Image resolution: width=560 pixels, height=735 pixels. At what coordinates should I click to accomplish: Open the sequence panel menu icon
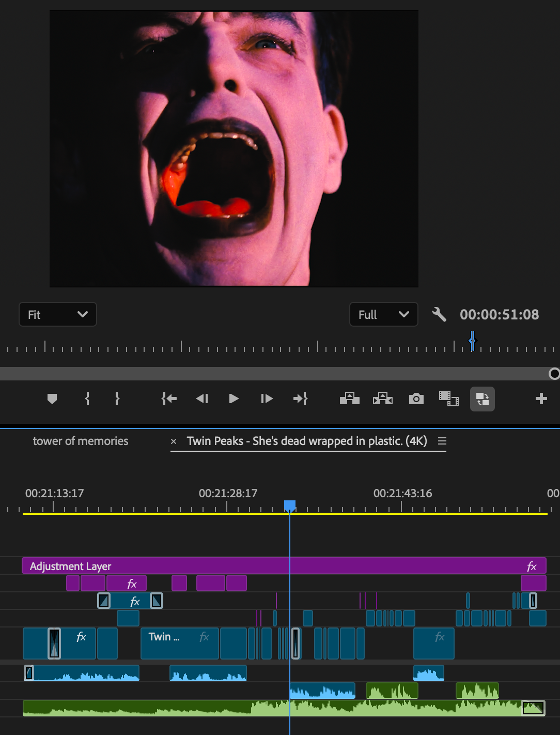tap(442, 441)
